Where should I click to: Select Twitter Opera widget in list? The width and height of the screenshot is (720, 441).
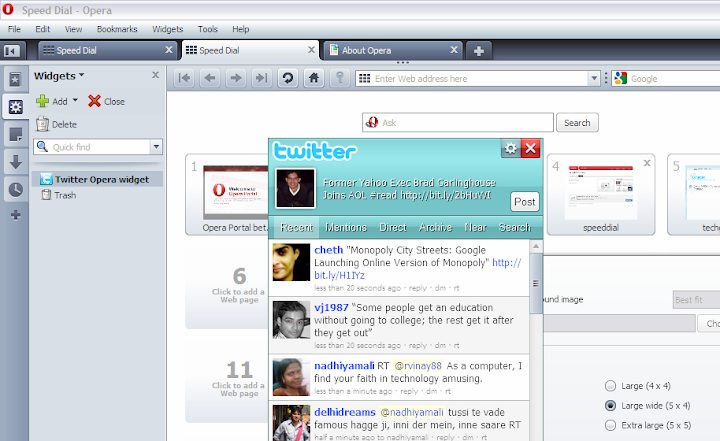[x=97, y=179]
